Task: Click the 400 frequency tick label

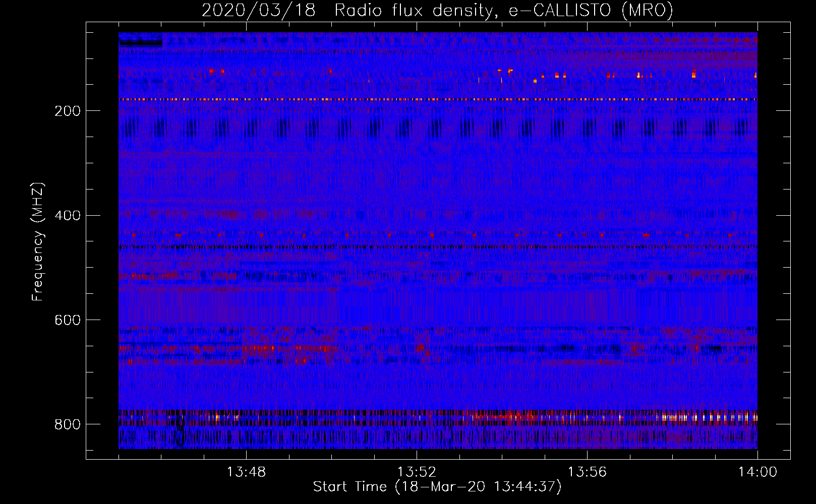Action: [68, 216]
